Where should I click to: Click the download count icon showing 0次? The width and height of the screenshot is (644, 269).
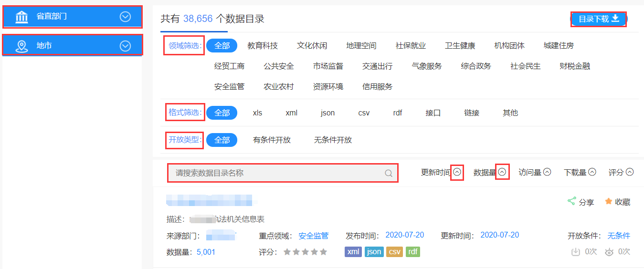(x=576, y=252)
